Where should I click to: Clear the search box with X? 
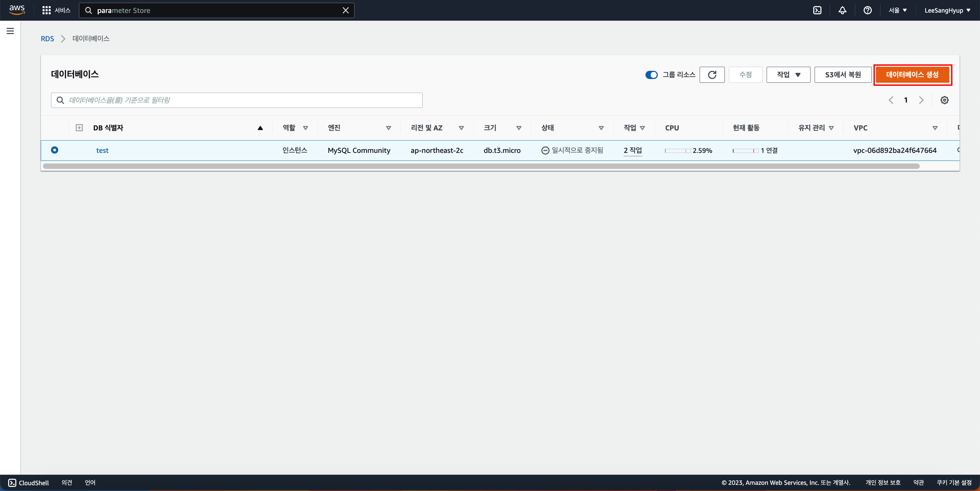345,10
